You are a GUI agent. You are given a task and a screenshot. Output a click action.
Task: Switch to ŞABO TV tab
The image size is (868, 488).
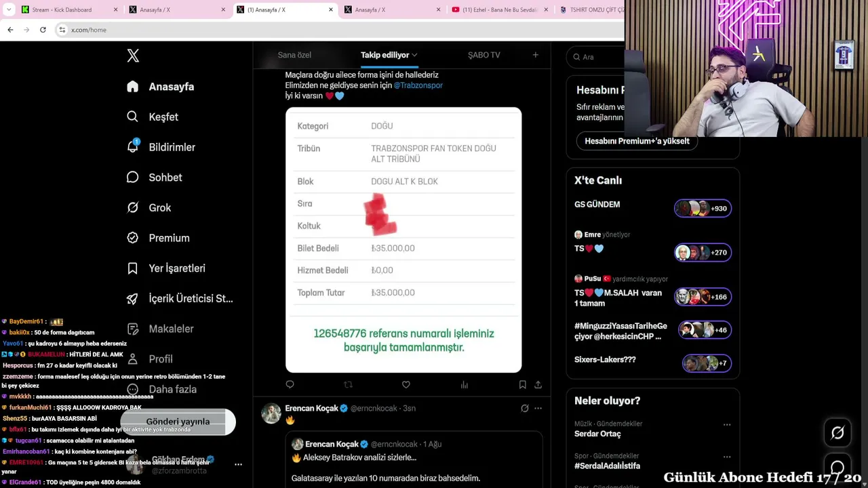(484, 55)
